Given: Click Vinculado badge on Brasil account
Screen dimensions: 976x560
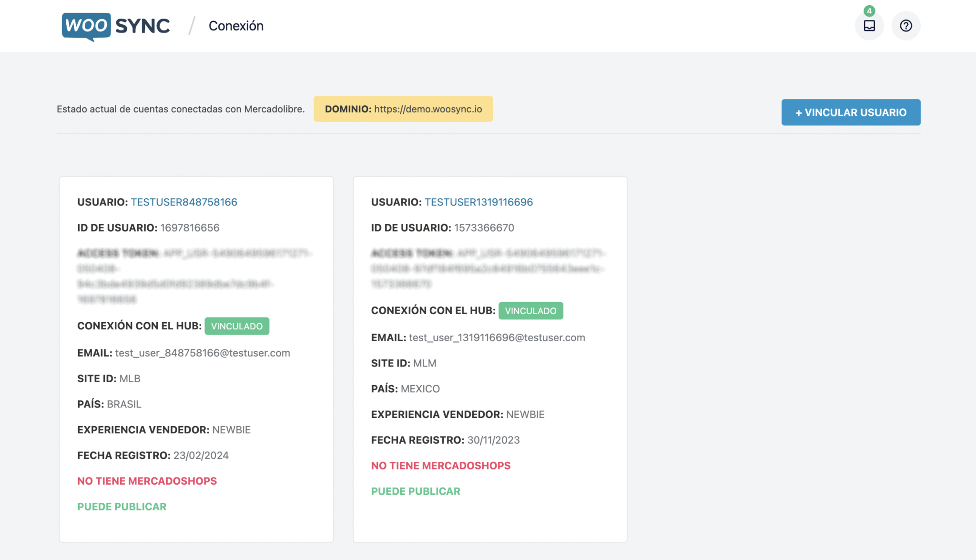Looking at the screenshot, I should pos(237,326).
